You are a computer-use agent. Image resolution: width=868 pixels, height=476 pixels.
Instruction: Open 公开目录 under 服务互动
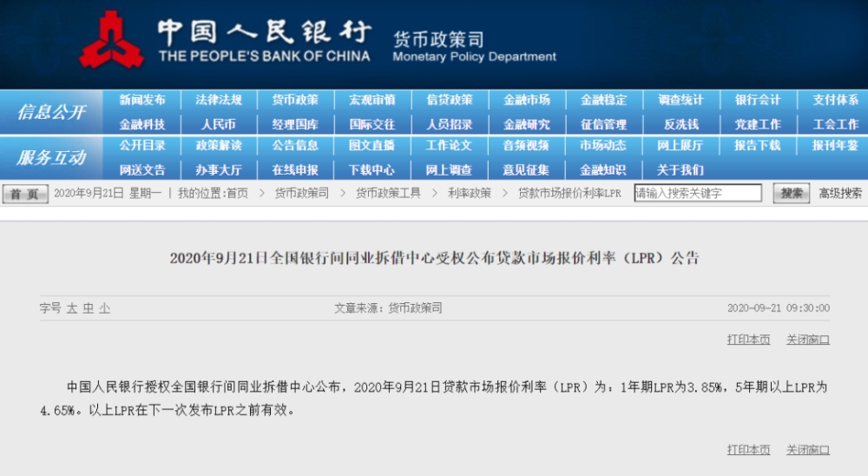tap(142, 145)
